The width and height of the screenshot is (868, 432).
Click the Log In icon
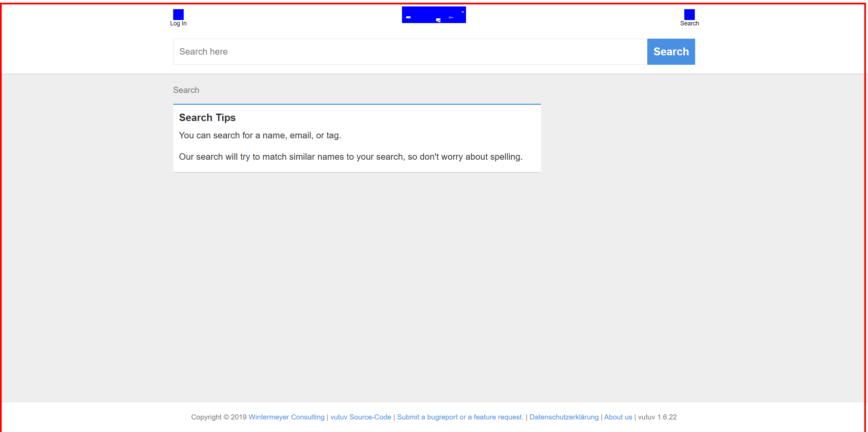coord(178,14)
